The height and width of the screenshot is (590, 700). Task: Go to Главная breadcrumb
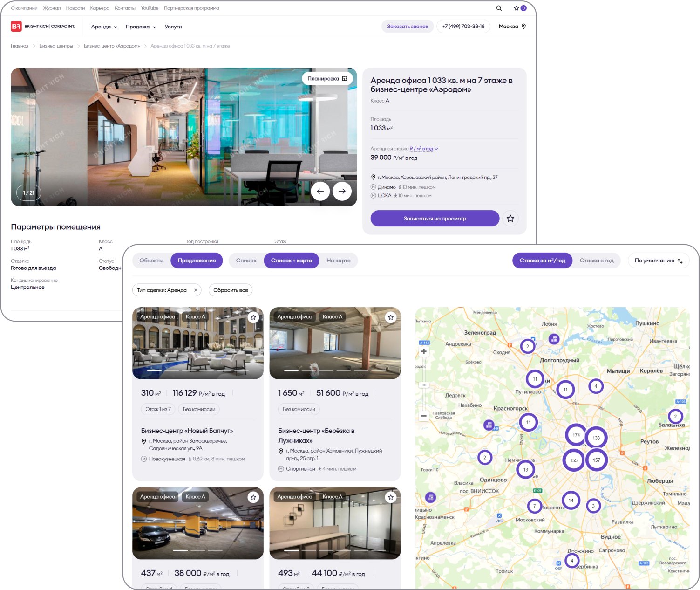point(20,46)
